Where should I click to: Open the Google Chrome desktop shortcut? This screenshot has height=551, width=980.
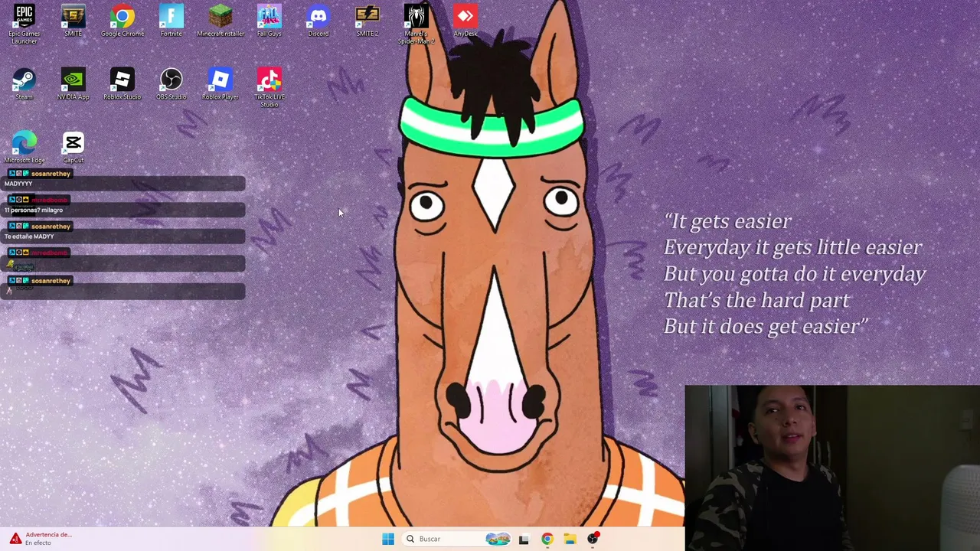122,21
